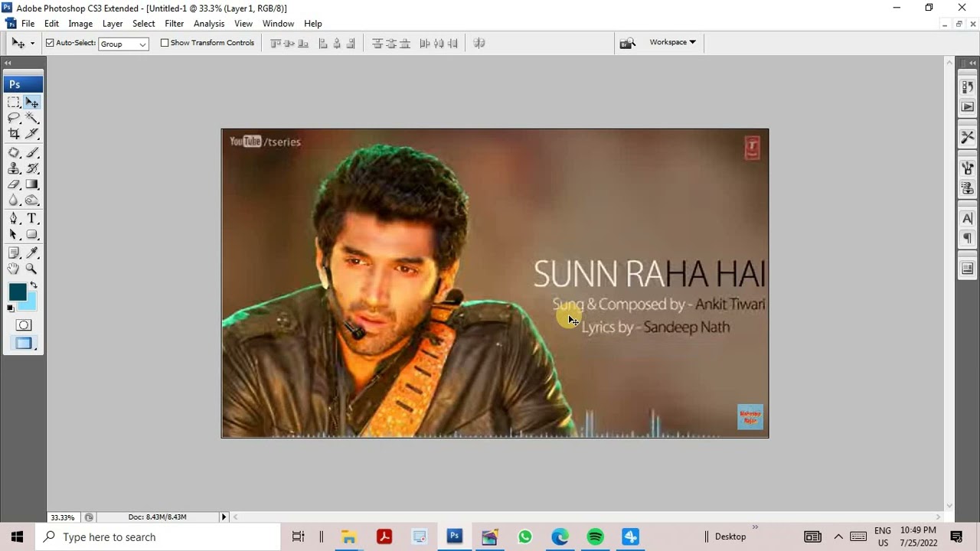Open the Paragraph panel icon
This screenshot has width=980, height=551.
968,238
